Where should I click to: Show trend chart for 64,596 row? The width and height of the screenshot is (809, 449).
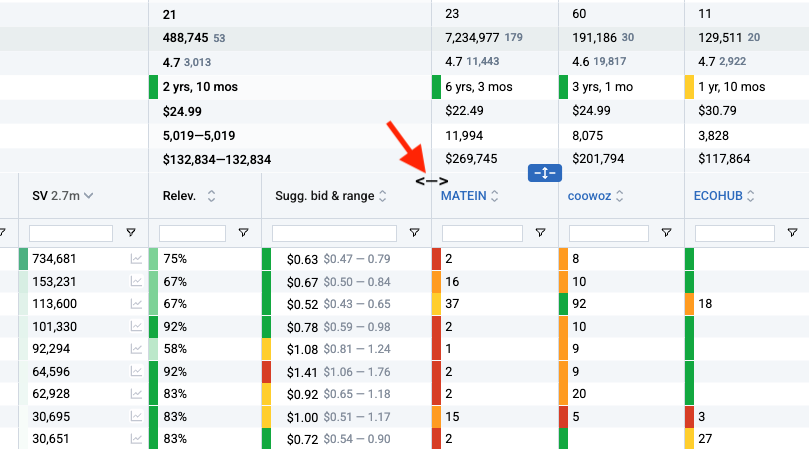tap(136, 372)
